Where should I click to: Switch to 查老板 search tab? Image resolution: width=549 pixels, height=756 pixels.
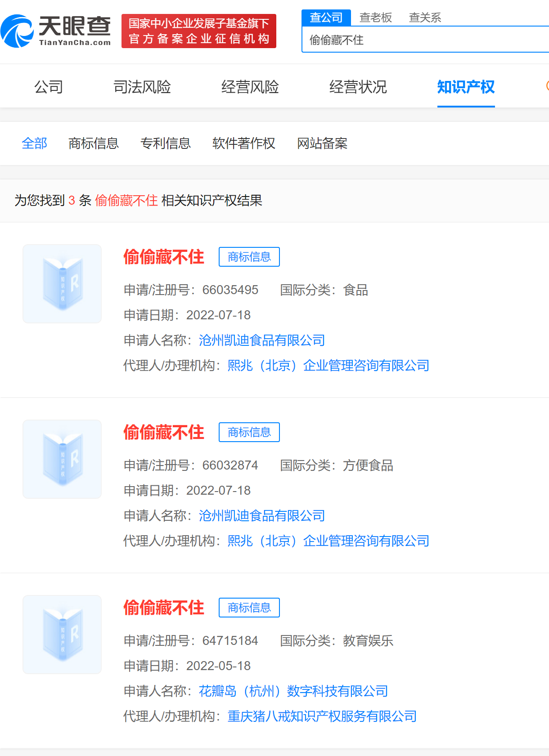[x=375, y=18]
